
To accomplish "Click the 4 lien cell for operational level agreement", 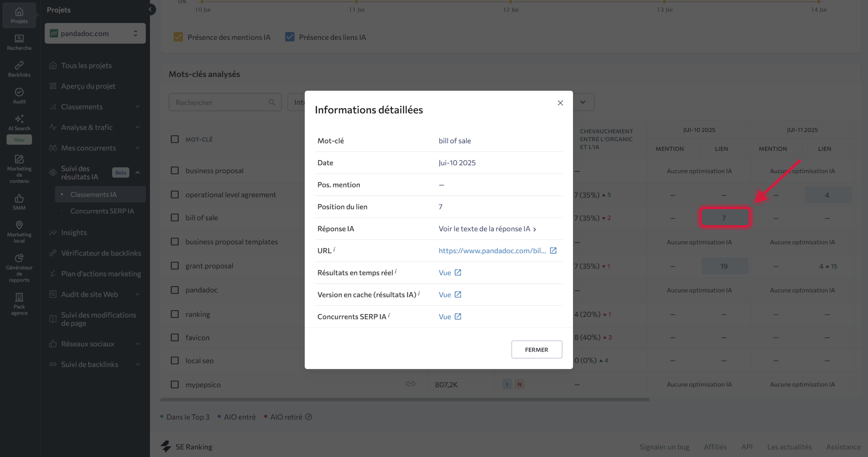I will coord(828,195).
